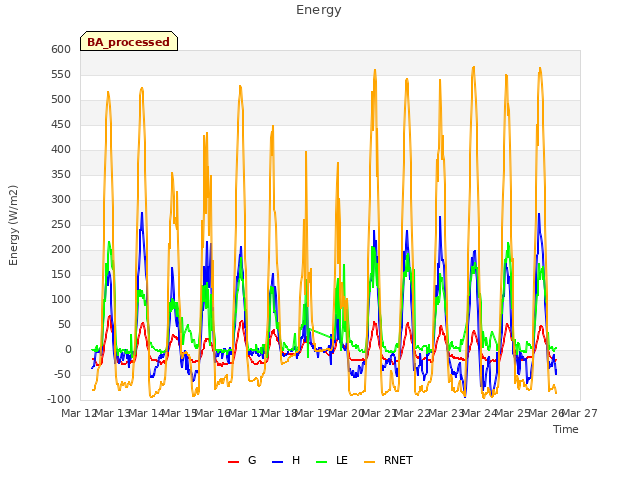Click the Mar 17 x-axis date label
Image resolution: width=640 pixels, height=480 pixels.
pyautogui.click(x=246, y=413)
